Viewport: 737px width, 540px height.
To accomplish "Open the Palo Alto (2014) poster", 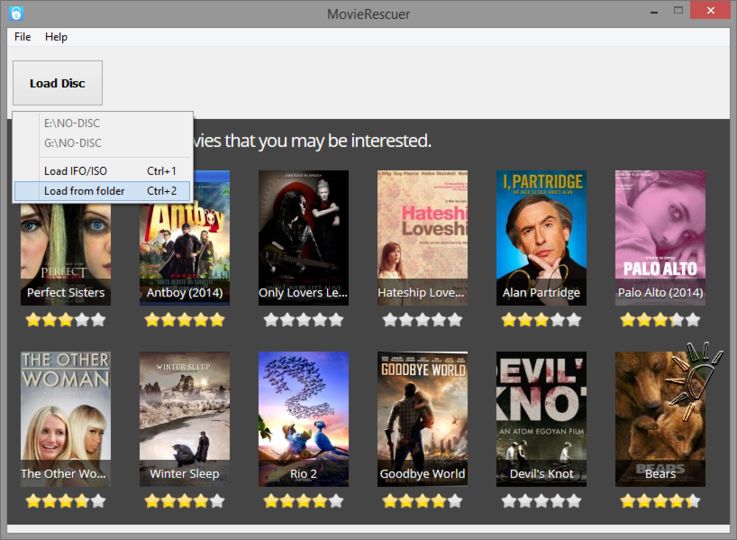I will coord(660,238).
